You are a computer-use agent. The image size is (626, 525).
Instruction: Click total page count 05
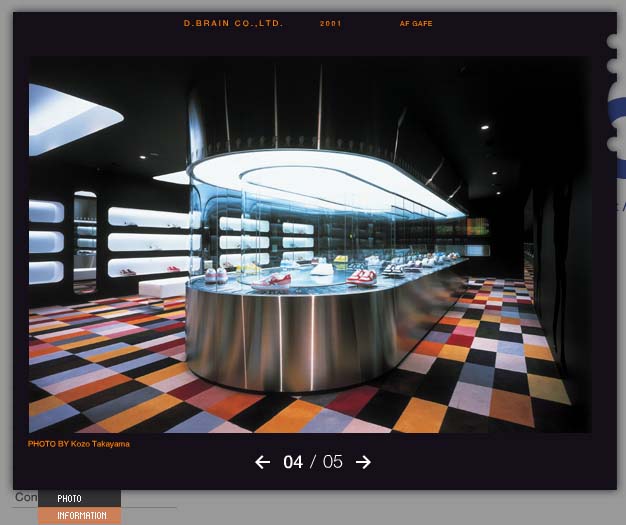pyautogui.click(x=332, y=462)
